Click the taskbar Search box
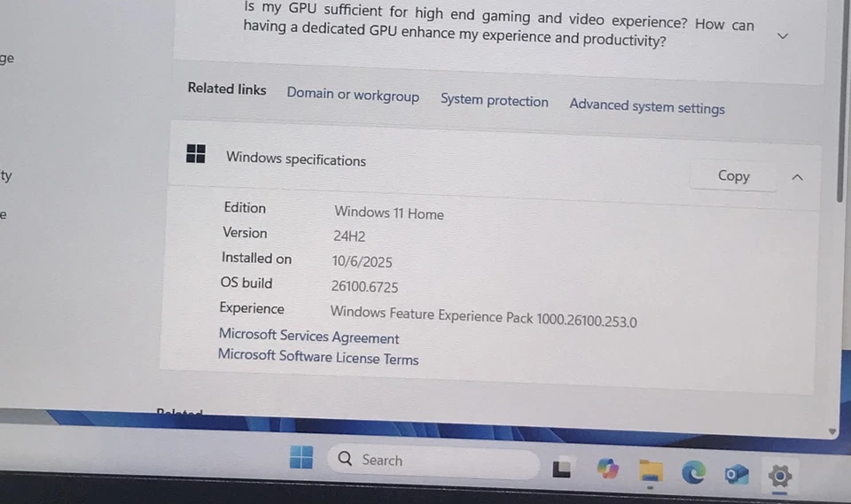This screenshot has width=851, height=504. [433, 462]
